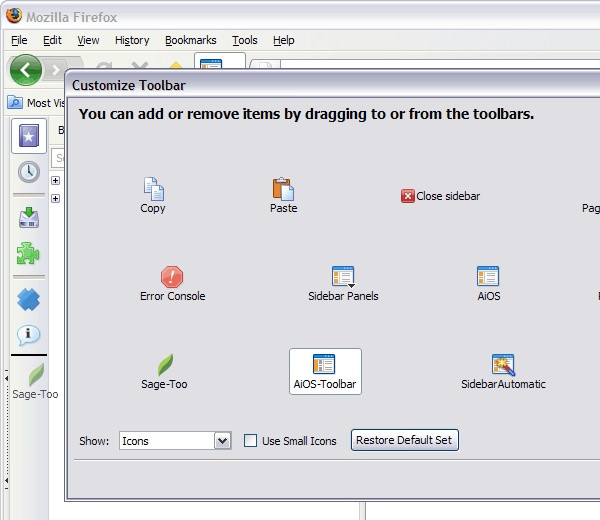
Task: Select the AiOS-Toolbar item
Action: click(x=325, y=371)
